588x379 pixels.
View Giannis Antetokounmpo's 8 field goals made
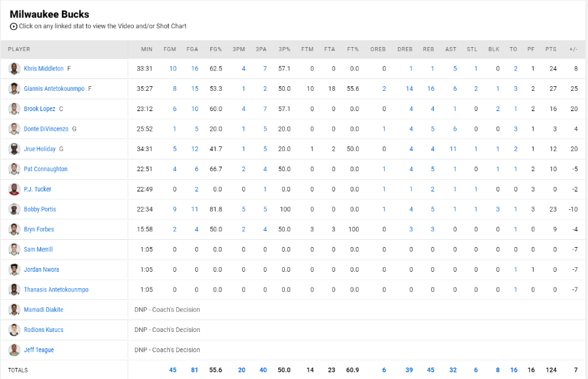tap(174, 89)
